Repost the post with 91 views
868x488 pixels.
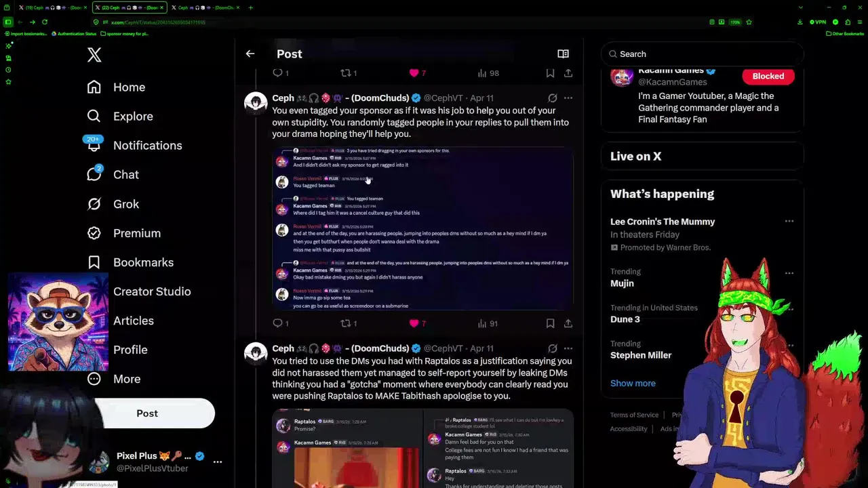point(348,323)
